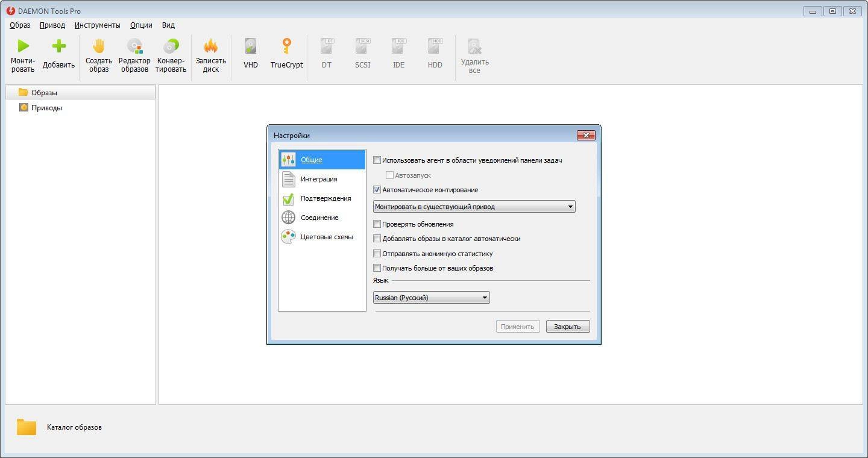Launch the Image editor (Редактор образов) icon

pyautogui.click(x=134, y=46)
